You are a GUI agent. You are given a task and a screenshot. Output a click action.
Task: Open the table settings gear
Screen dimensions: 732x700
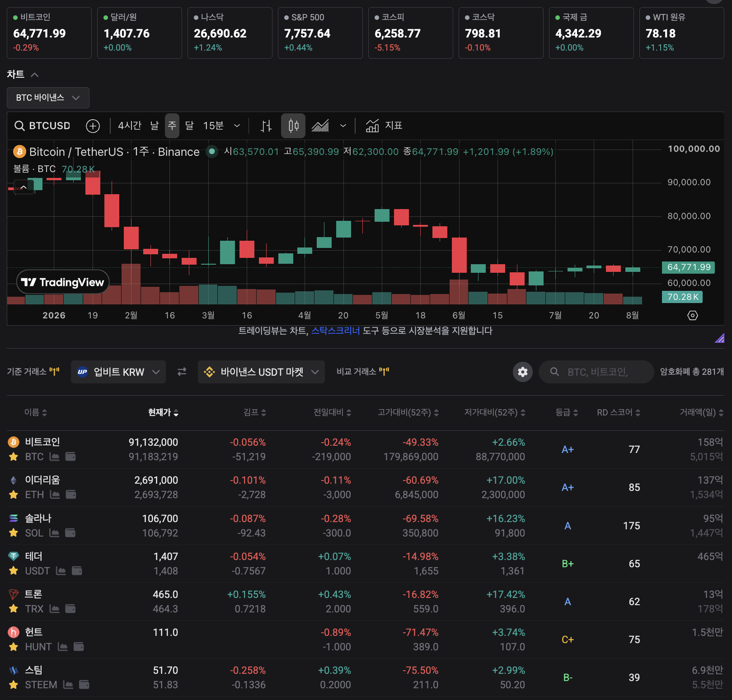coord(523,372)
